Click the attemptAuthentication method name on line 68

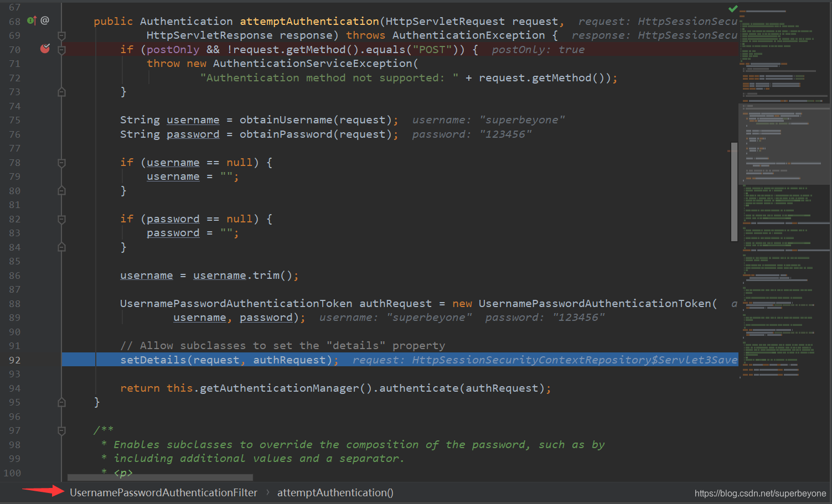(x=309, y=22)
